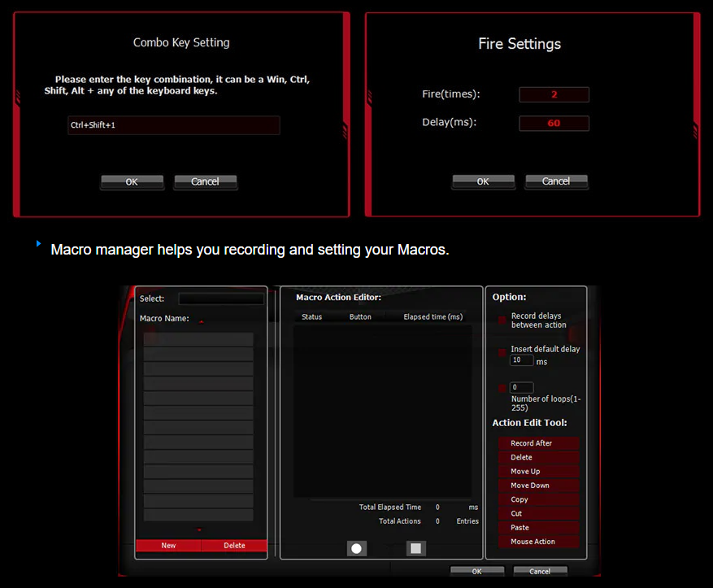Stop recording with the square button

pos(416,548)
